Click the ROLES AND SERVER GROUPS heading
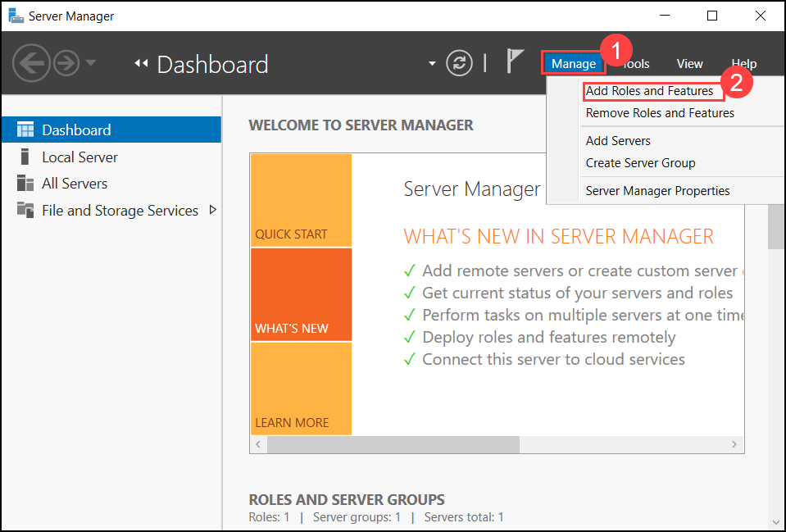 coord(347,499)
